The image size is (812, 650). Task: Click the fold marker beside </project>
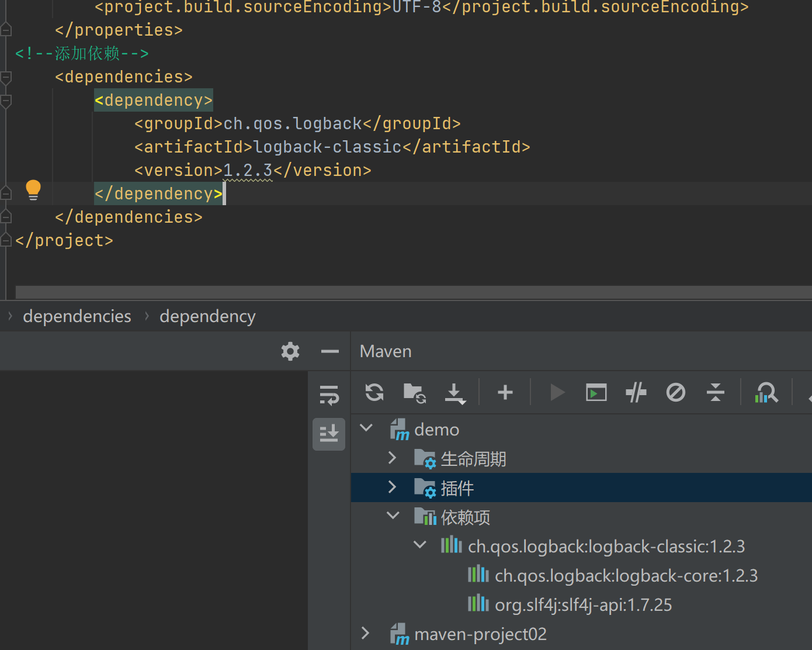click(x=6, y=240)
